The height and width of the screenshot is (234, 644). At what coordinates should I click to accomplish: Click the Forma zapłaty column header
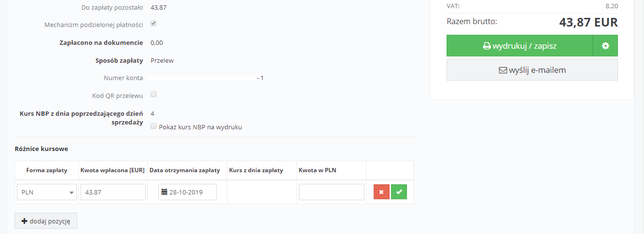click(x=47, y=170)
